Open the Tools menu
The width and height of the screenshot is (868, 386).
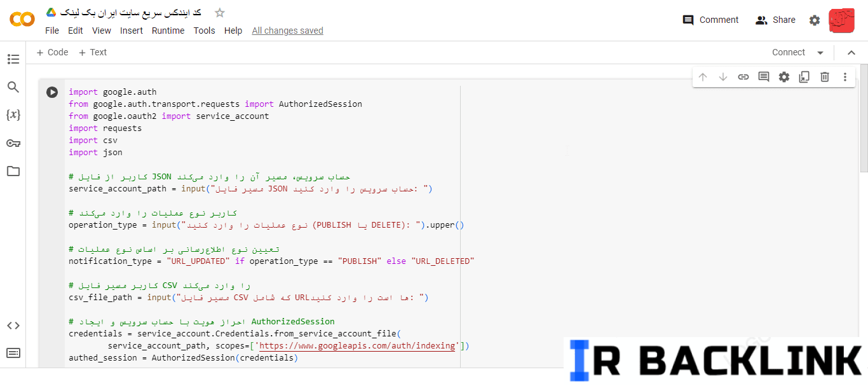point(204,31)
